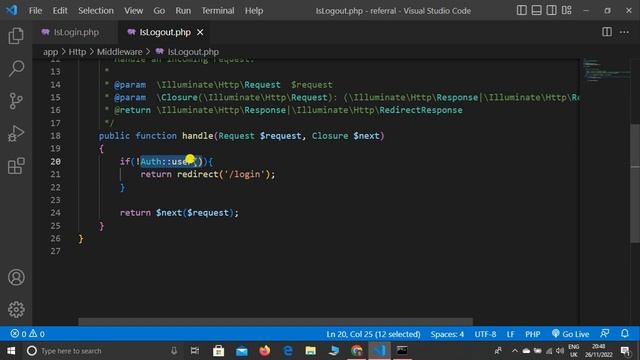
Task: Open Customize Layout icon
Action: pyautogui.click(x=567, y=10)
